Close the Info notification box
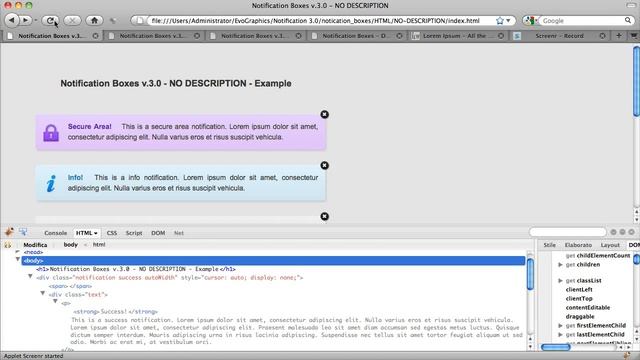Screen dimensions: 640x360 [x=324, y=165]
